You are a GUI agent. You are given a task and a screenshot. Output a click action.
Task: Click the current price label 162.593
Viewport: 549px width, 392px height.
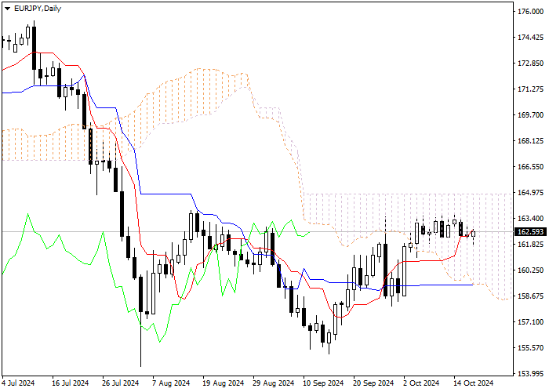click(532, 232)
